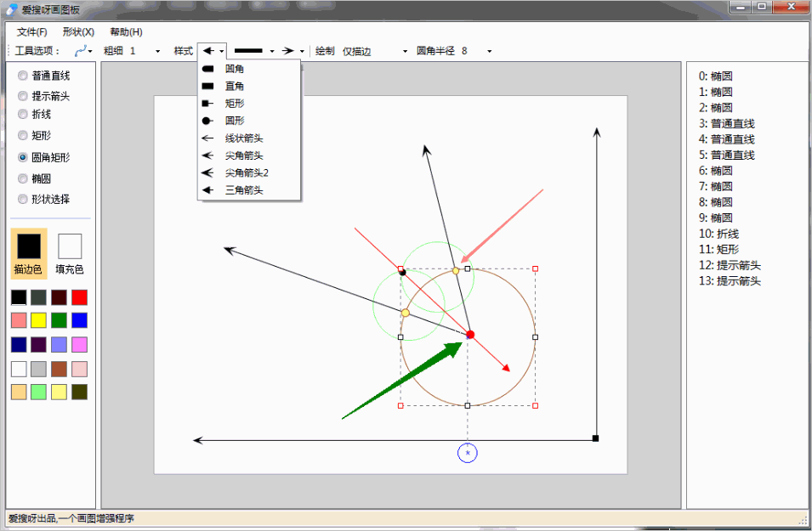812x531 pixels.
Task: Select 椭圆 tool radio button
Action: click(23, 178)
